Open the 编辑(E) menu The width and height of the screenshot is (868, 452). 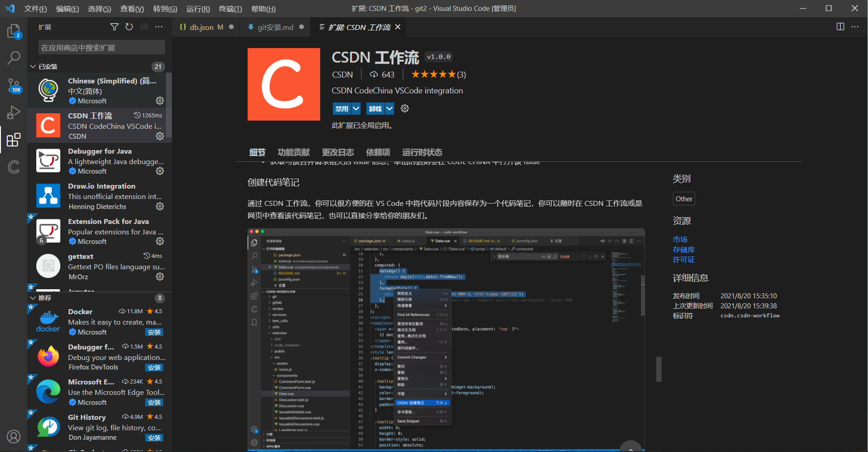point(67,9)
